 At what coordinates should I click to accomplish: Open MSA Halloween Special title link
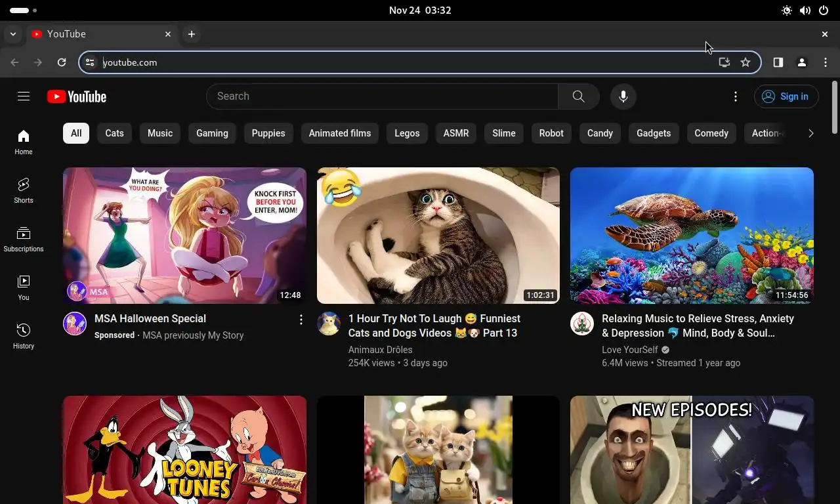pos(150,319)
